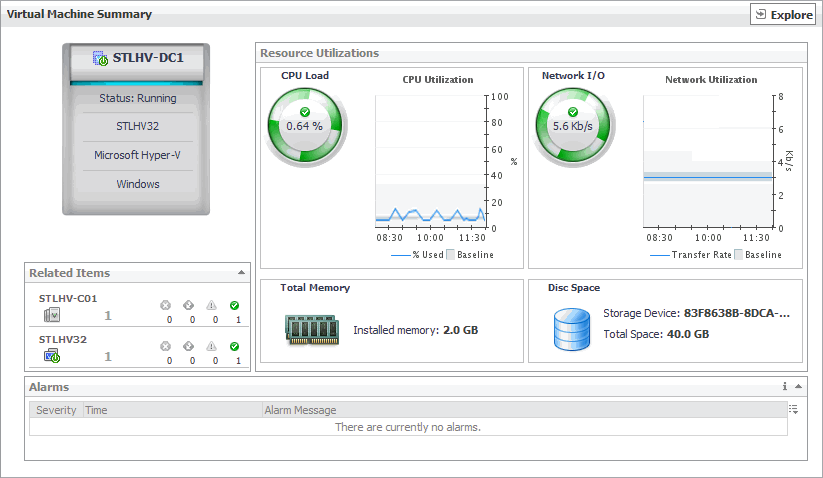Click the 5.6 Kb/s network value
823x478 pixels.
coord(573,126)
